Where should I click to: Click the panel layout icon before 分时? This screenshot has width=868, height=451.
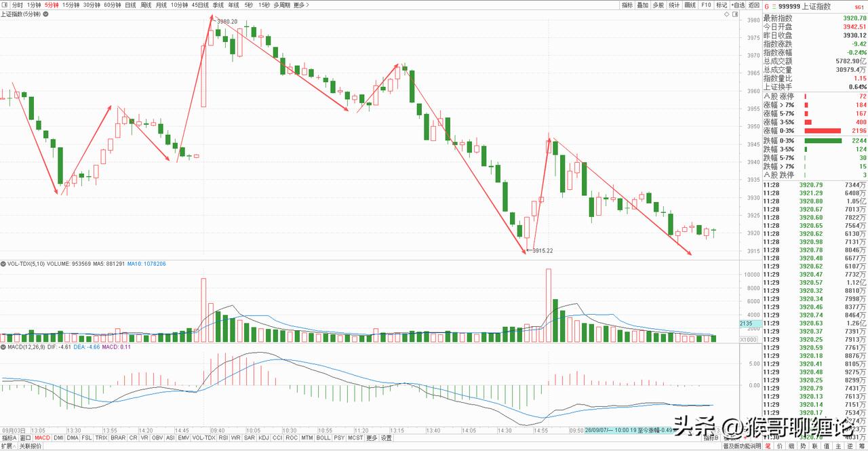(x=5, y=5)
